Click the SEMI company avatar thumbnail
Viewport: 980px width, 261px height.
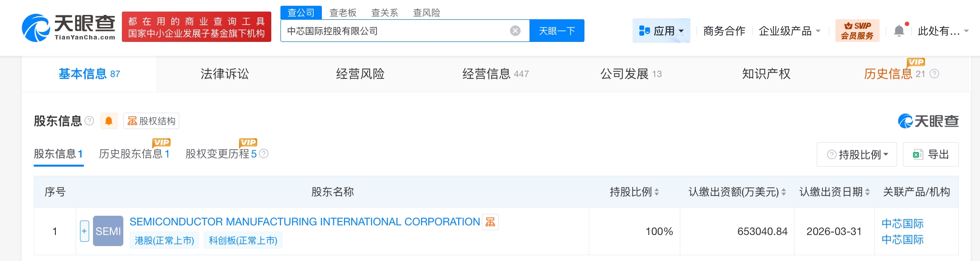pos(108,231)
